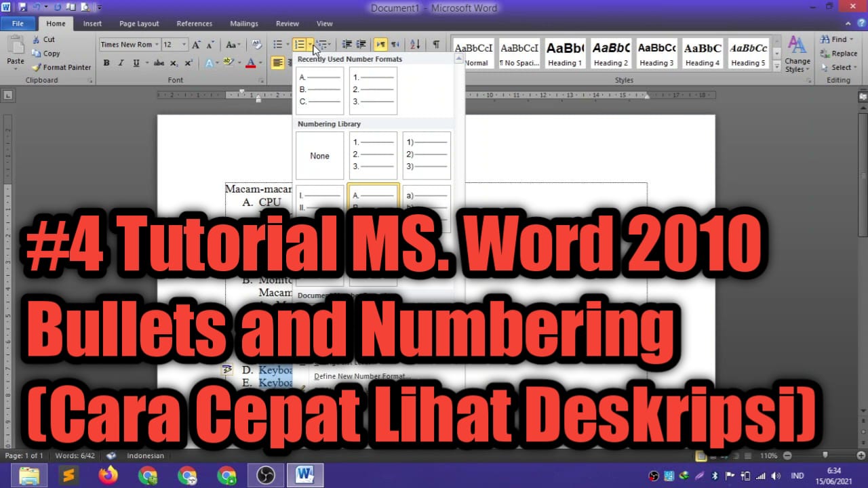Open Firefox from the taskbar
Screen dimensions: 868x488
108,475
